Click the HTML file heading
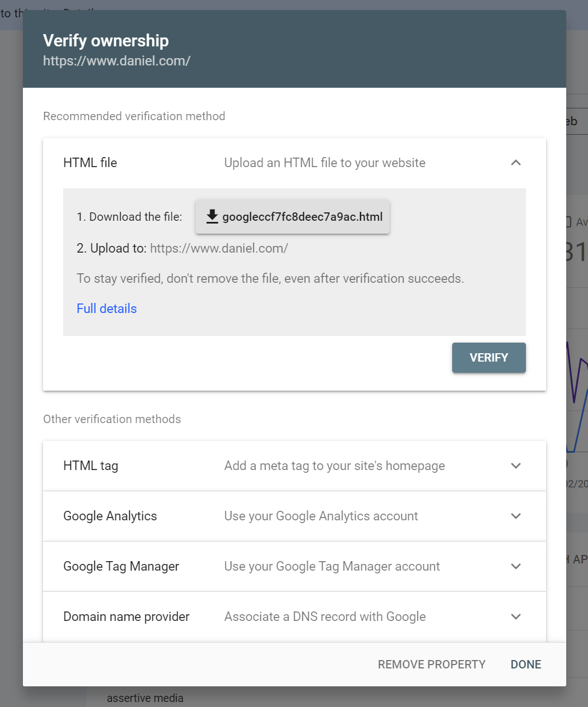Screen dimensions: 588x707 [90, 163]
